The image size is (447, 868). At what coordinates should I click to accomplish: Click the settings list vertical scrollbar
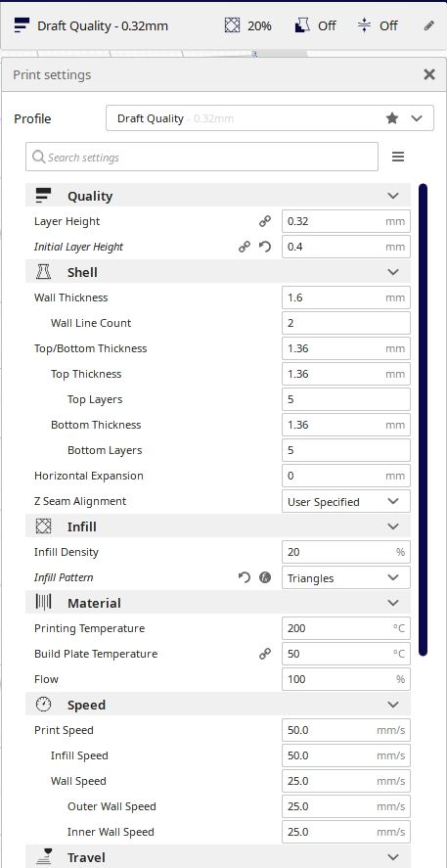(x=424, y=420)
